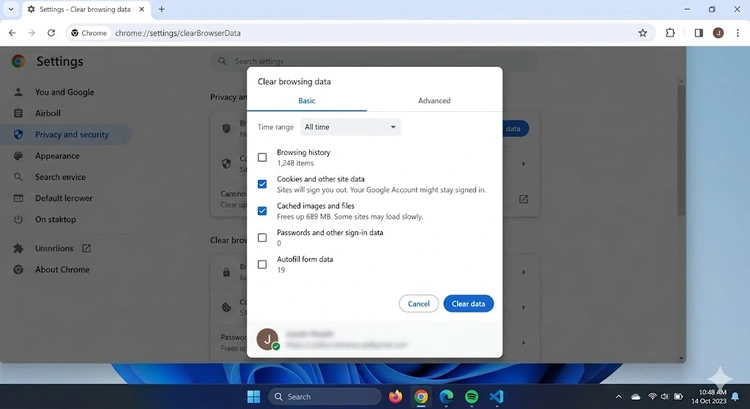Open a new tab with the plus button
This screenshot has height=409, width=750.
(162, 9)
